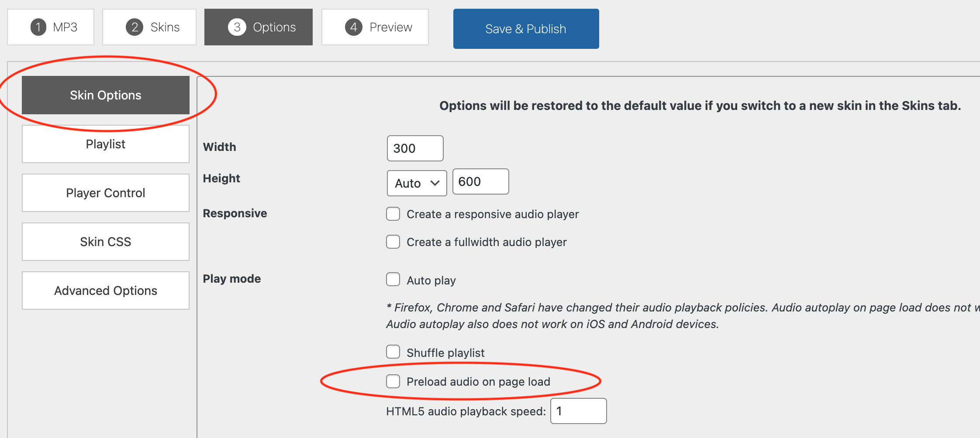Expand the Height Auto dropdown
This screenshot has width=980, height=438.
(417, 183)
